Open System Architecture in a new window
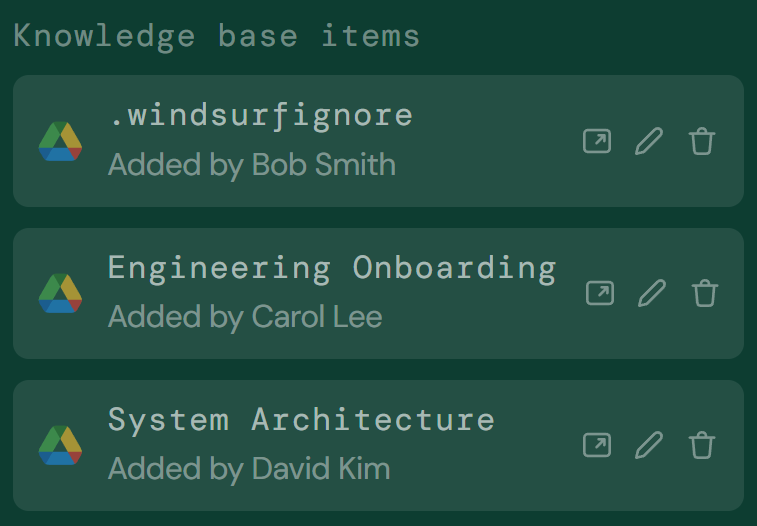This screenshot has width=757, height=526. [x=597, y=445]
